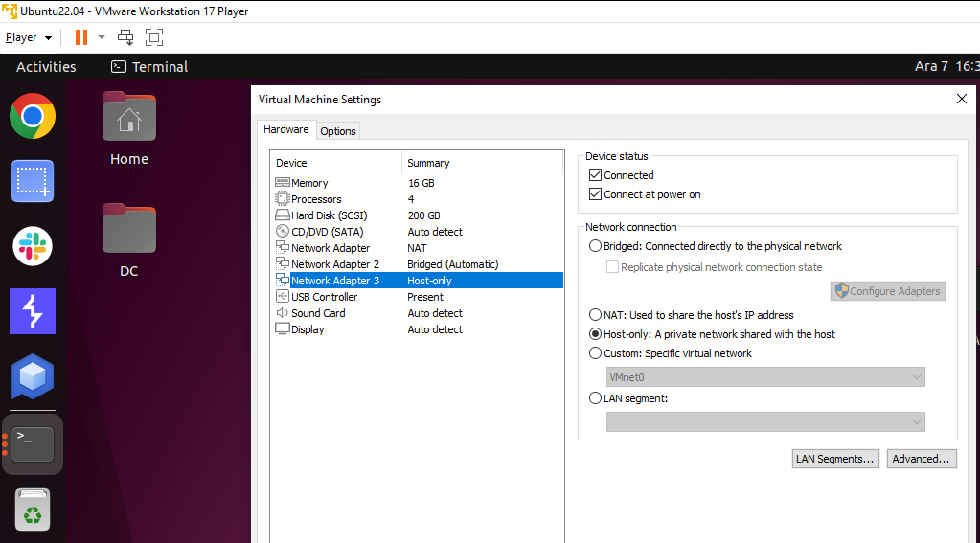Expand the LAN segment dropdown

765,421
